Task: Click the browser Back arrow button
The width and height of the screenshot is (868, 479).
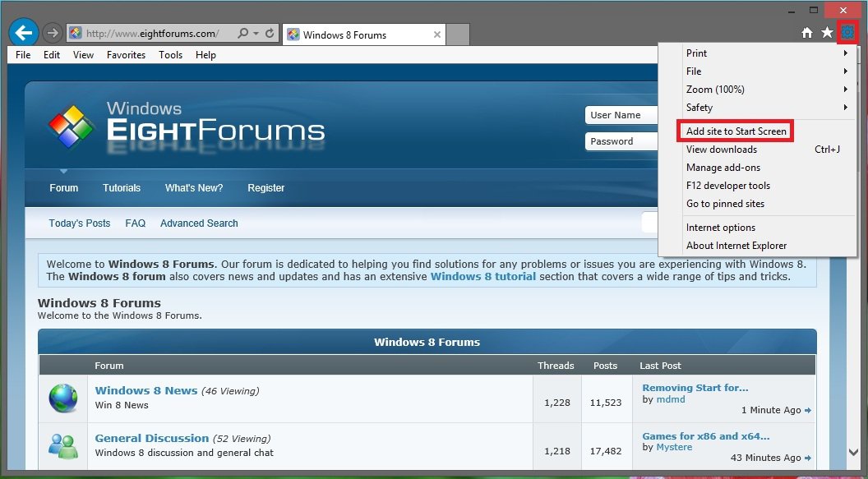Action: [24, 33]
